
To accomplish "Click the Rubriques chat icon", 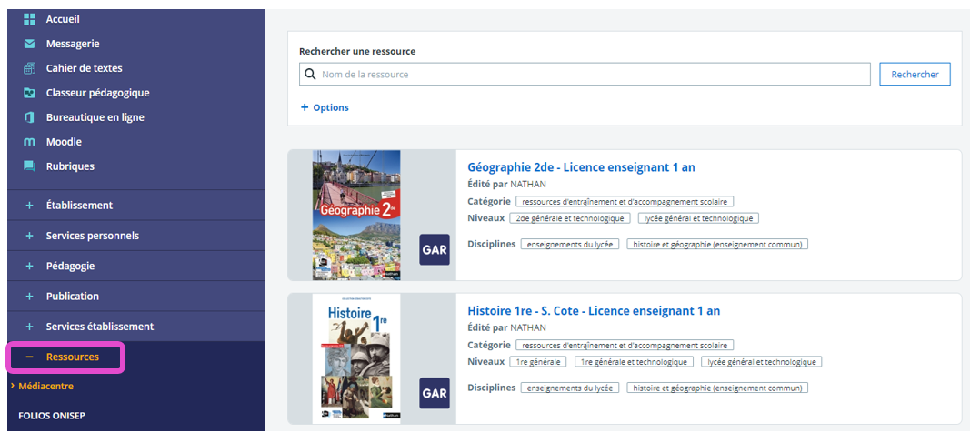I will 29,166.
